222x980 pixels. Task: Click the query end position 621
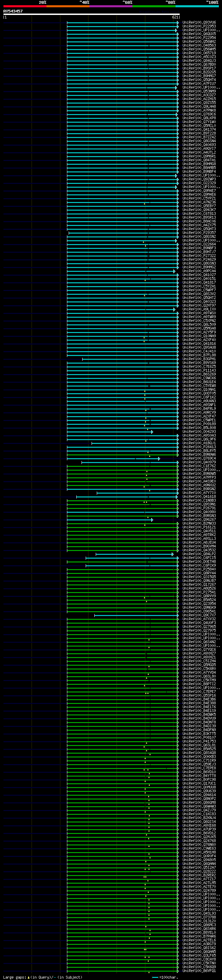(175, 17)
